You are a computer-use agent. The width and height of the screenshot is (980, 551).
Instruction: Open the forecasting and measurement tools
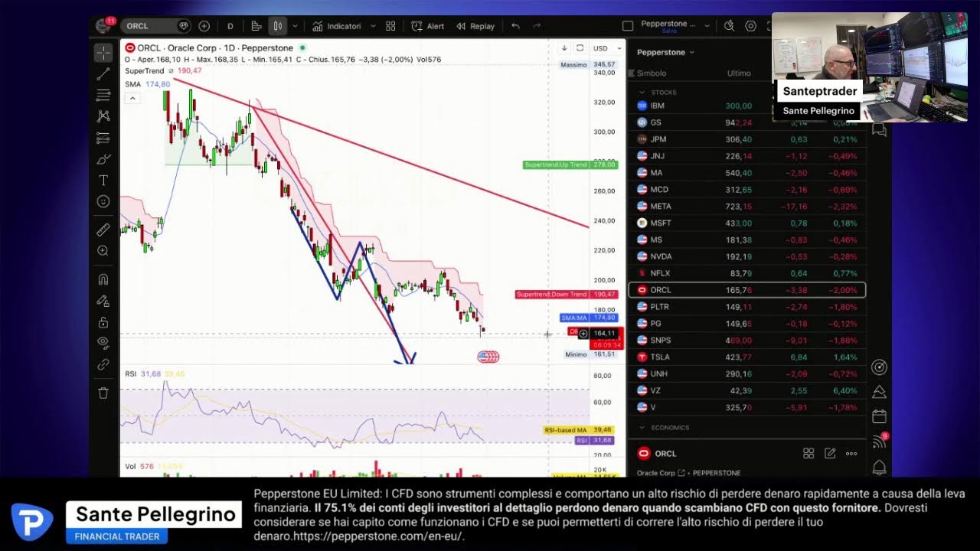103,138
